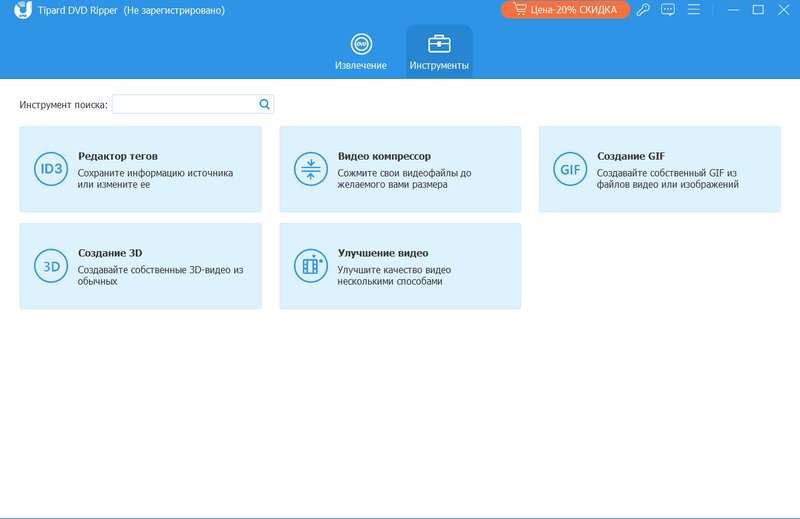Click the magnifier search icon

[265, 104]
